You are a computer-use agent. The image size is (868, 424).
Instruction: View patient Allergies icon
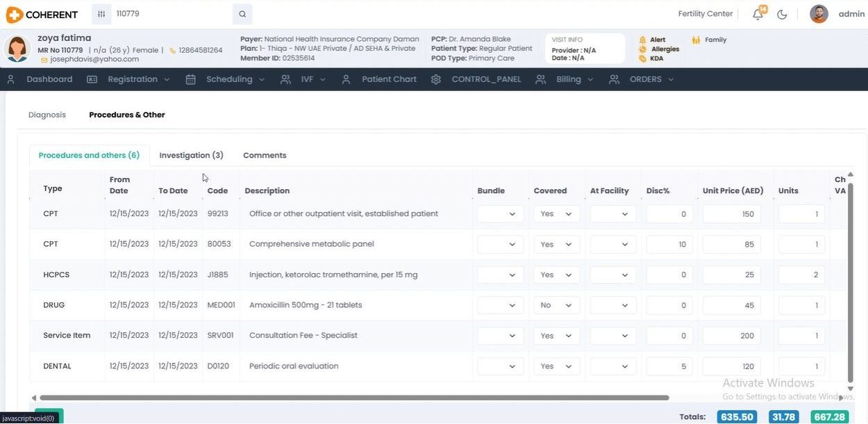click(x=642, y=49)
